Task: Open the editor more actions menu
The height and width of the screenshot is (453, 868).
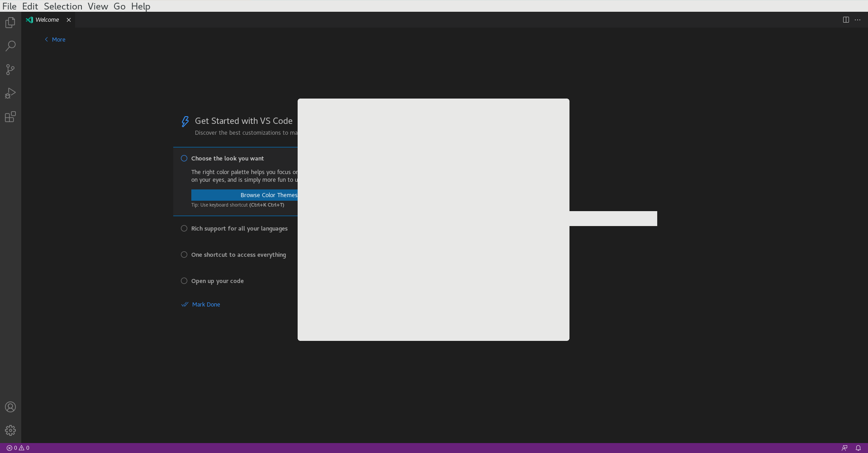Action: pyautogui.click(x=858, y=19)
